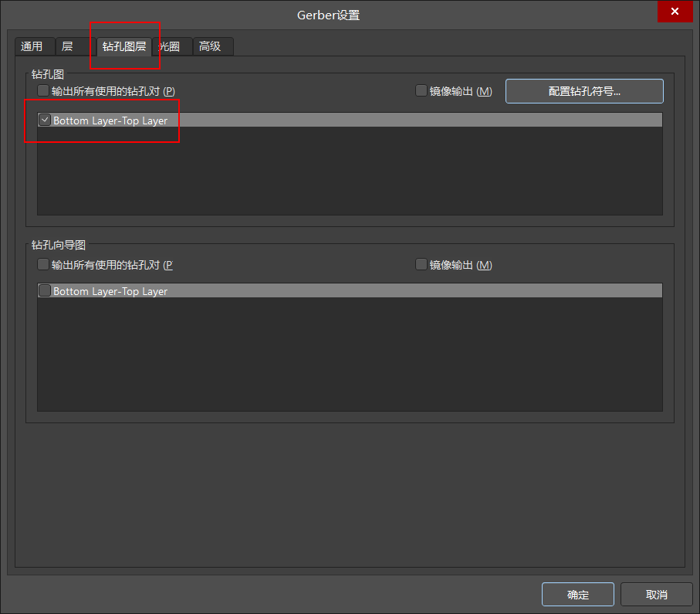
Task: Open the 层 tab
Action: pyautogui.click(x=75, y=46)
